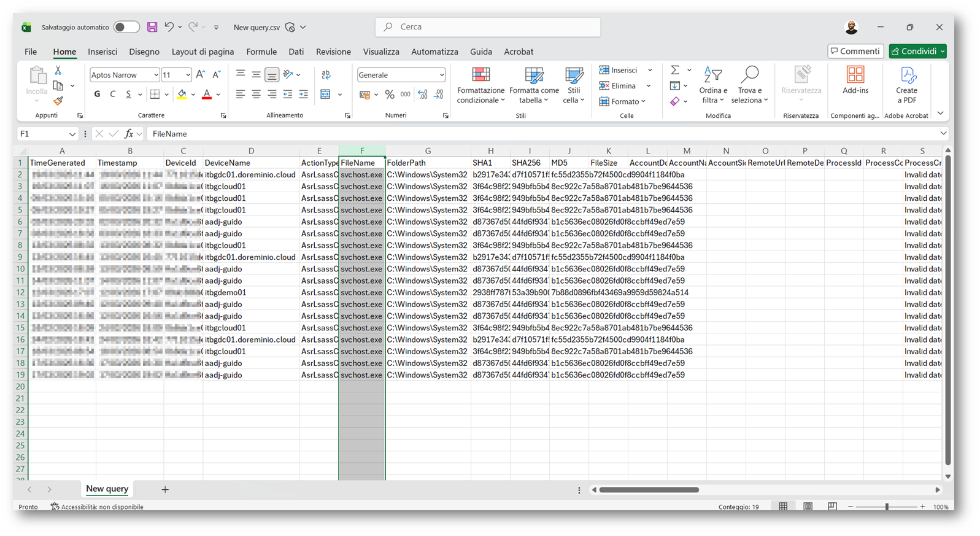Click the Format Painter brush icon
Viewport: 980px width, 536px height.
point(58,101)
